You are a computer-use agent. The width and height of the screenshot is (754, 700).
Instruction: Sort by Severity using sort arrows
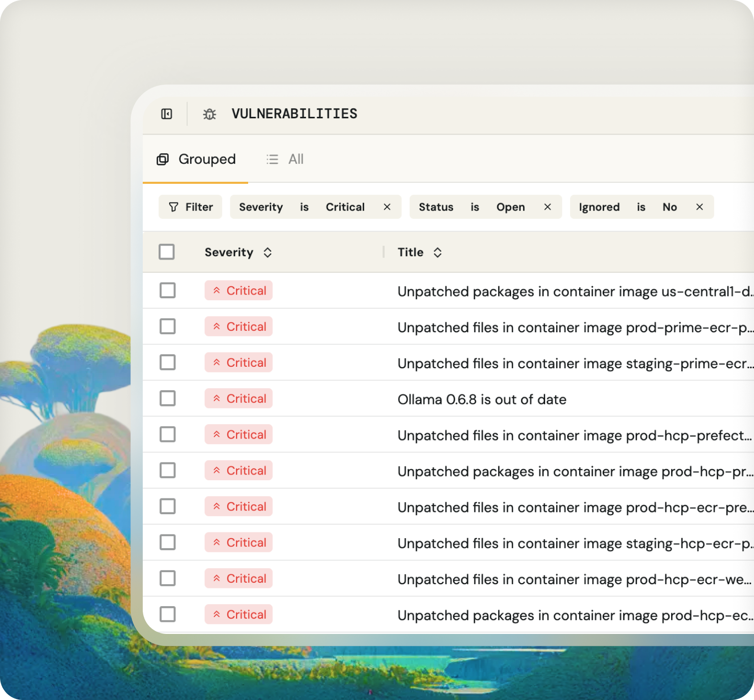coord(268,252)
